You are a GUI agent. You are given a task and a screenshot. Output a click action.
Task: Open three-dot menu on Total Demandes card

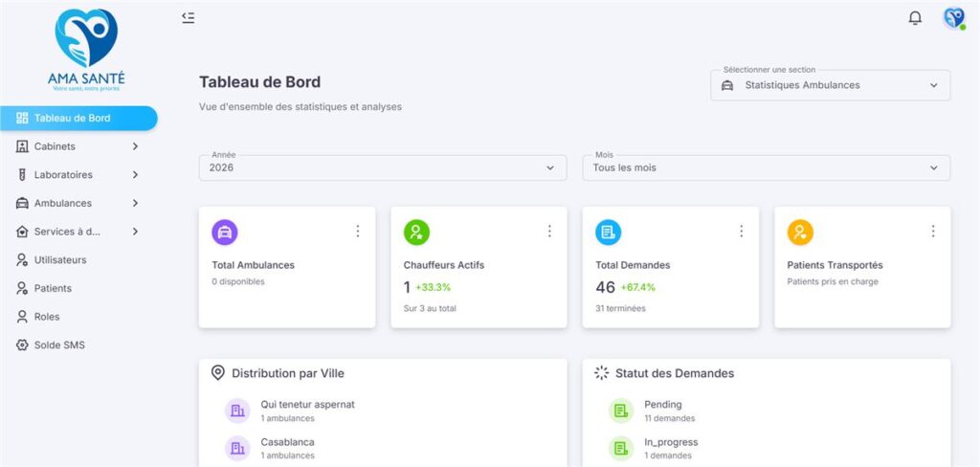click(742, 232)
